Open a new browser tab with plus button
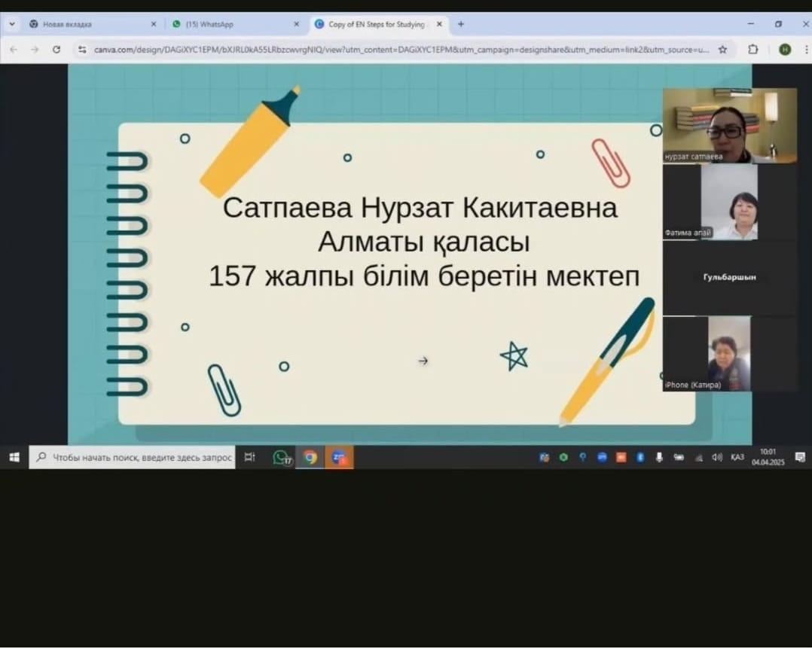This screenshot has height=649, width=812. [461, 24]
